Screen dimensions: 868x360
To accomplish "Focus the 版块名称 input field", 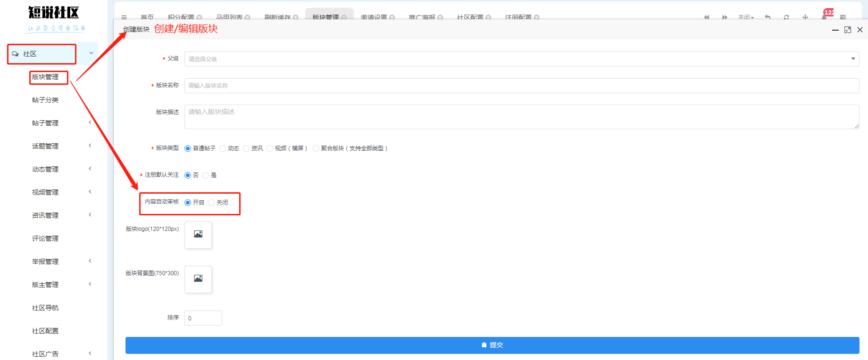I will click(x=522, y=86).
